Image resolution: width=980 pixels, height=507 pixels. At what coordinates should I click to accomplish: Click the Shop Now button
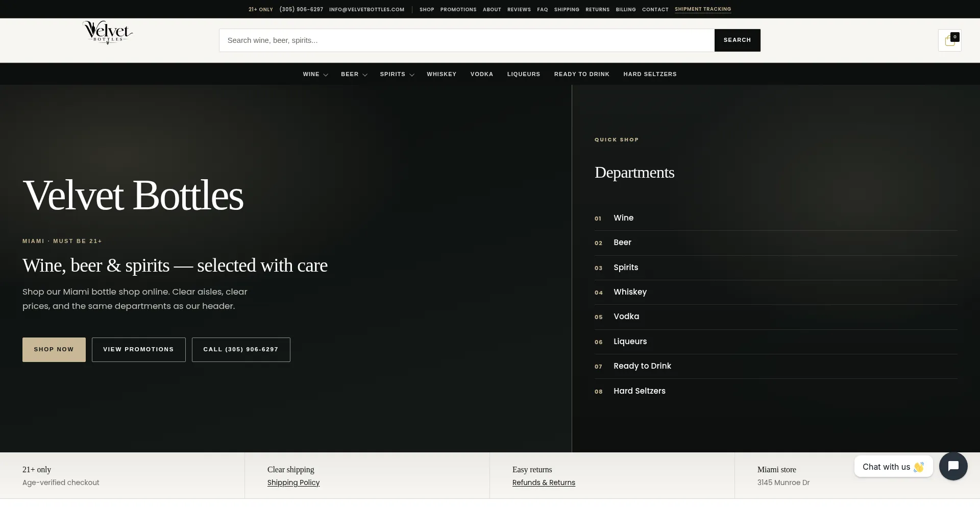coord(54,350)
